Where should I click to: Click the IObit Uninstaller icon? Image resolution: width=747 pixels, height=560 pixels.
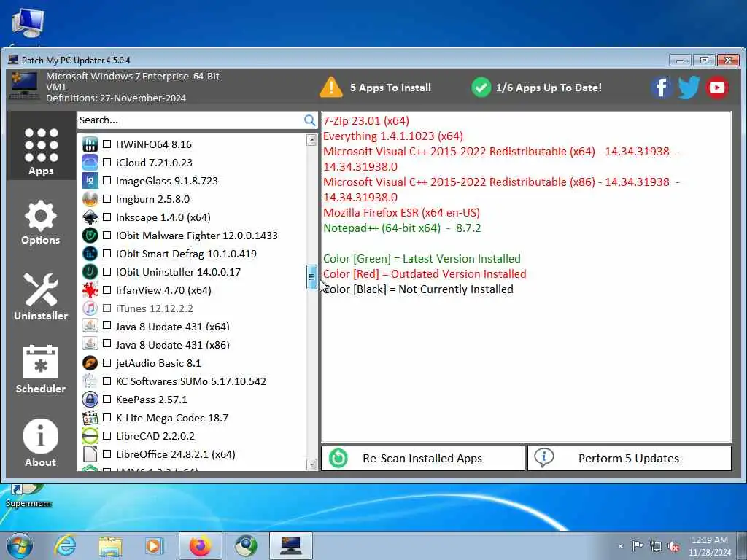[x=90, y=271]
